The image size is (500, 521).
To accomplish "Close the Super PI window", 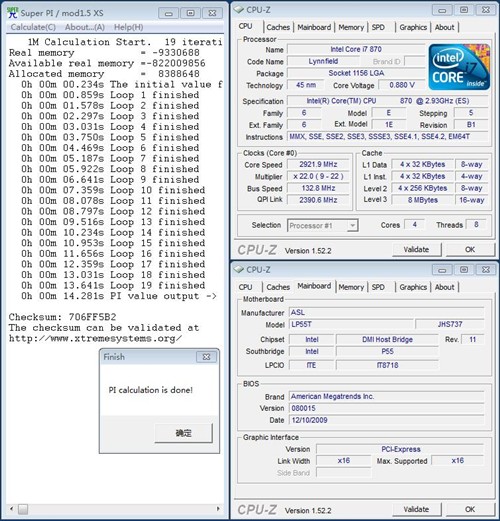I will (212, 13).
